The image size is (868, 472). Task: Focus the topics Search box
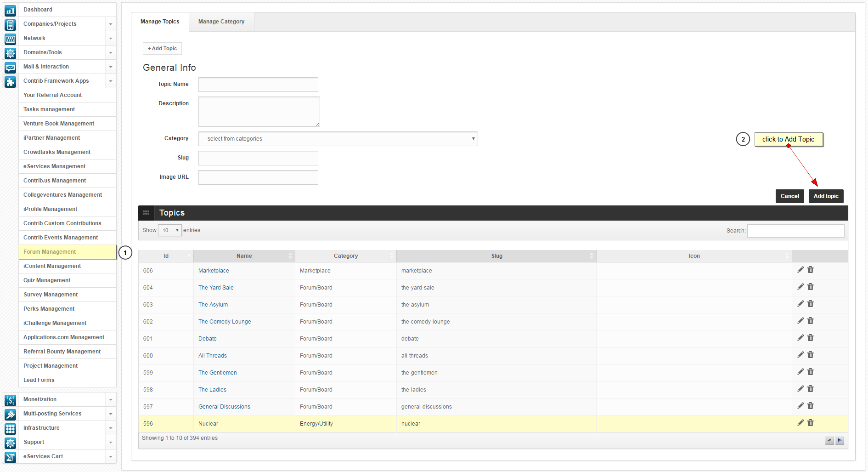point(796,231)
